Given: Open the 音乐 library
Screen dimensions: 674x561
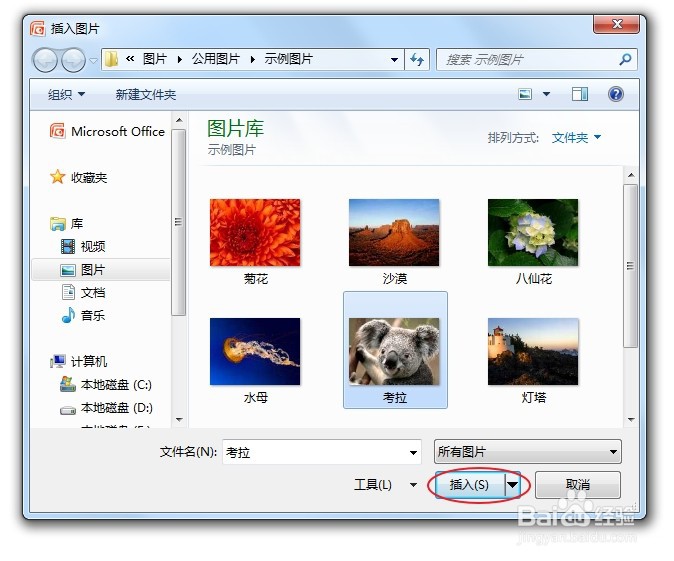Looking at the screenshot, I should point(83,316).
